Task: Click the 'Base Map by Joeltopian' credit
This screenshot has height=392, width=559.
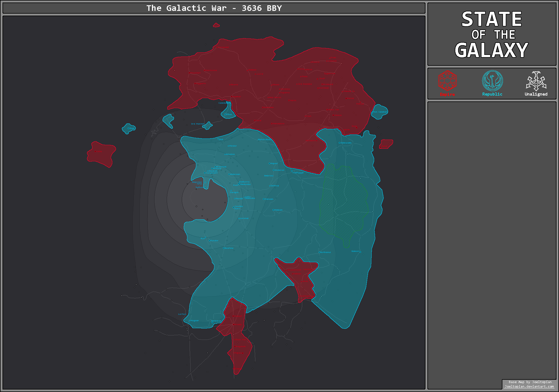Action: (x=530, y=382)
